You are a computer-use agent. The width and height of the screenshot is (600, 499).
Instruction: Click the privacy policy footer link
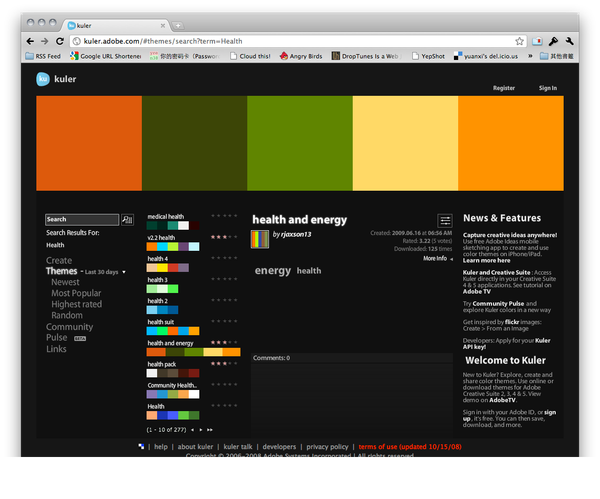(x=327, y=447)
